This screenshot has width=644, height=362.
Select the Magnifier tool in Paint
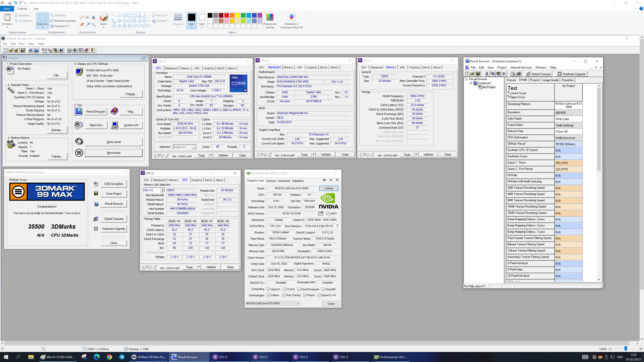point(93,24)
